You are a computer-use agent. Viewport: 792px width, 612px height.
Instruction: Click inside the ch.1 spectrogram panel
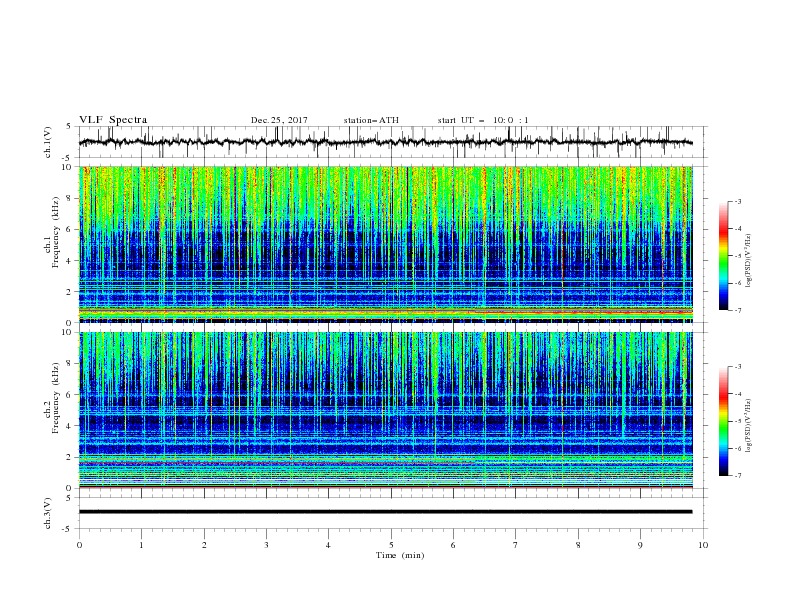click(385, 244)
